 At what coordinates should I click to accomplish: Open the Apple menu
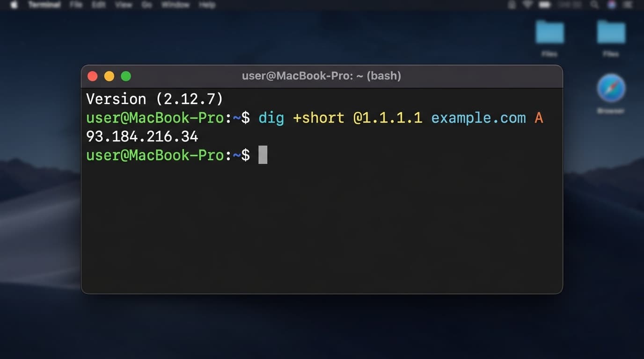(x=14, y=5)
